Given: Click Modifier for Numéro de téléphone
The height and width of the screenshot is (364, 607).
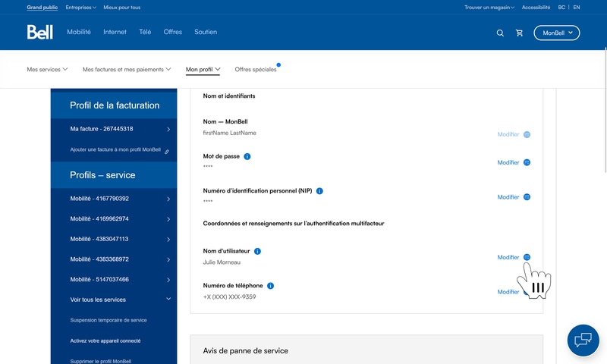Looking at the screenshot, I should [x=508, y=292].
